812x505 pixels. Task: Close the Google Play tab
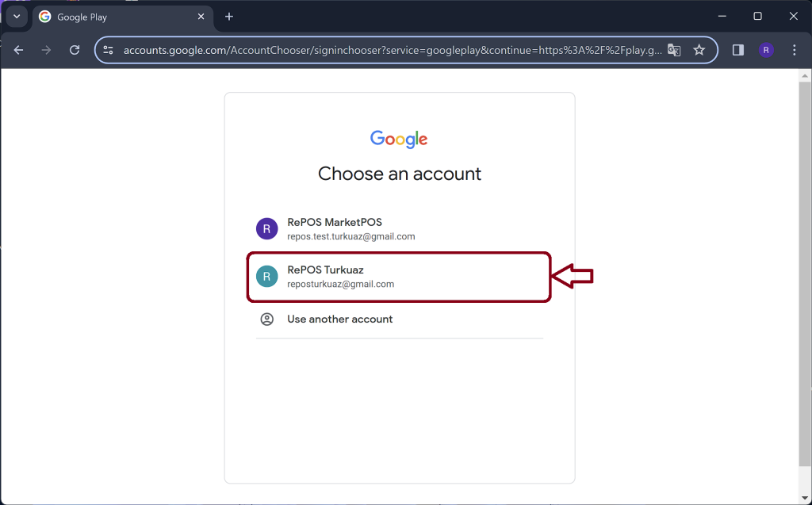pyautogui.click(x=201, y=17)
